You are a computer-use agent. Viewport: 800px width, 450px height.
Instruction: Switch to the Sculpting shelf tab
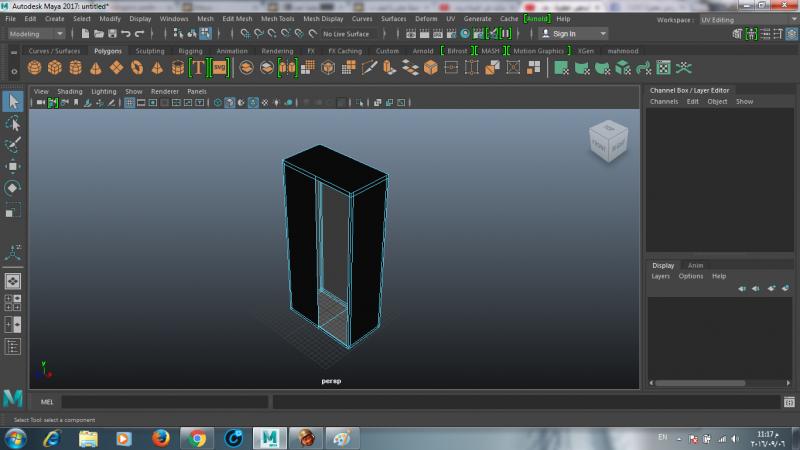(x=149, y=50)
